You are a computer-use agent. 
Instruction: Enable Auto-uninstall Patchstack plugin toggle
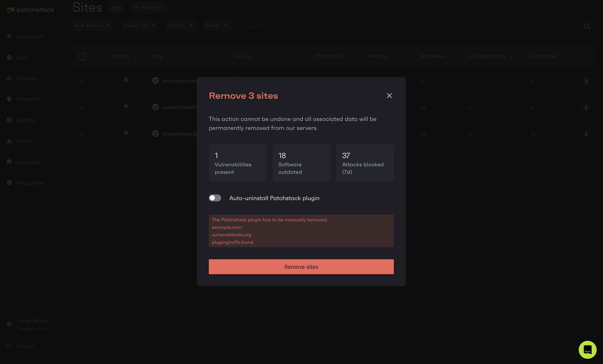tap(215, 198)
